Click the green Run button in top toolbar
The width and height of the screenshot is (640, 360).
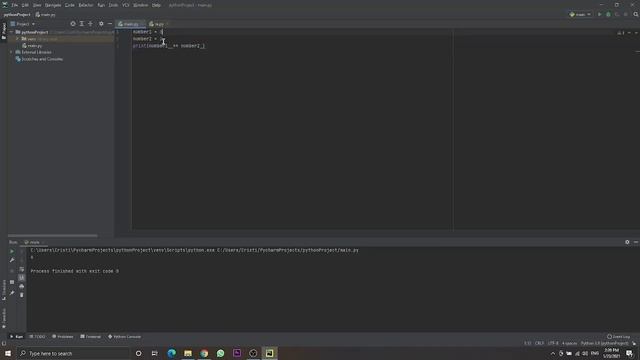pos(600,14)
